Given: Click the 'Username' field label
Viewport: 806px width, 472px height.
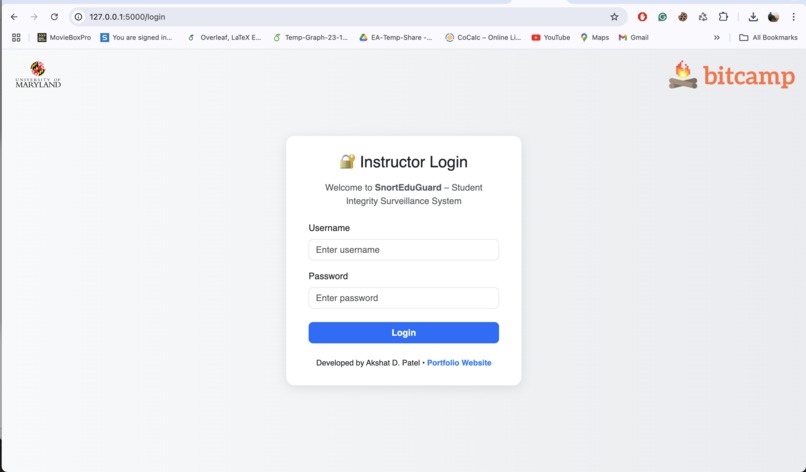Looking at the screenshot, I should point(329,228).
